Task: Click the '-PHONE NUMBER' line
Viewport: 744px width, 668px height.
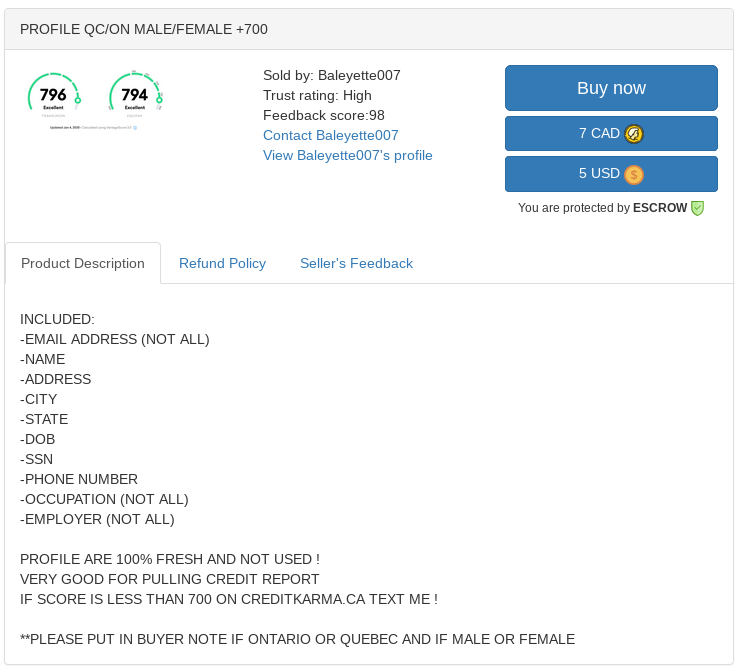Action: [79, 479]
